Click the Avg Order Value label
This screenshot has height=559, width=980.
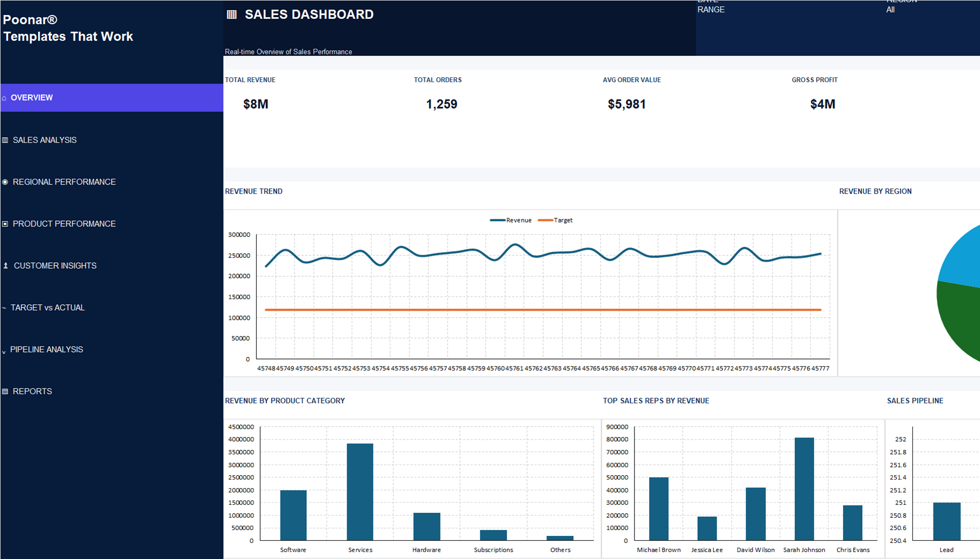pos(632,80)
